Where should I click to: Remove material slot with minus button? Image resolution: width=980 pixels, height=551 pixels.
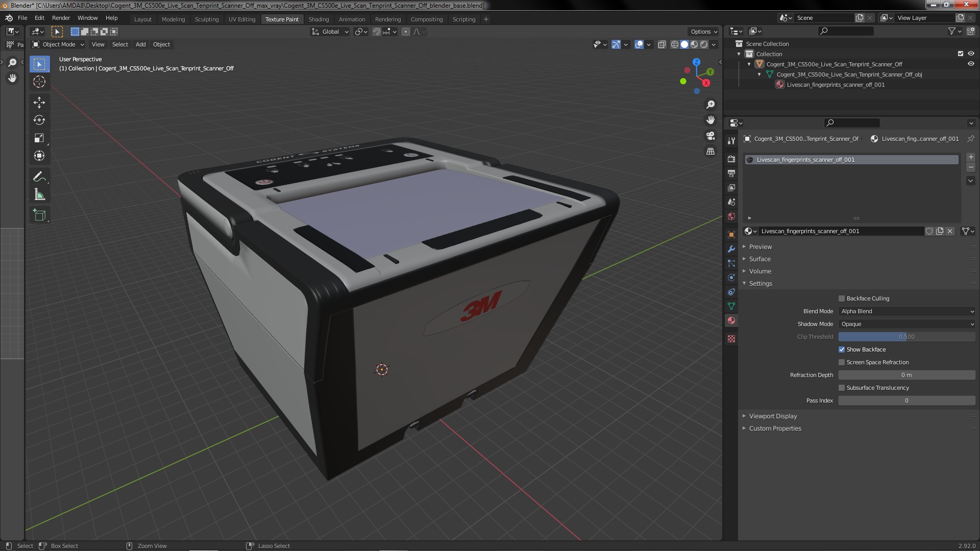tap(971, 167)
